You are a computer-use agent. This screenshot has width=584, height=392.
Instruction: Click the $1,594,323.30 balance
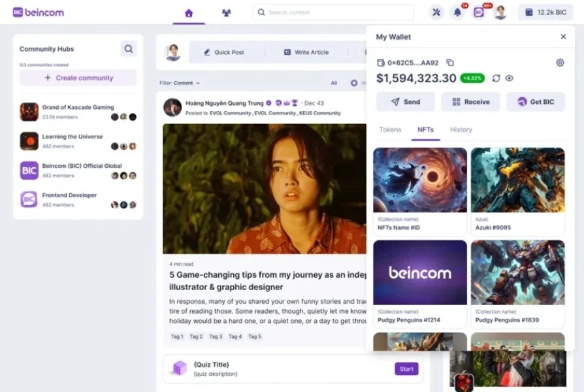416,78
